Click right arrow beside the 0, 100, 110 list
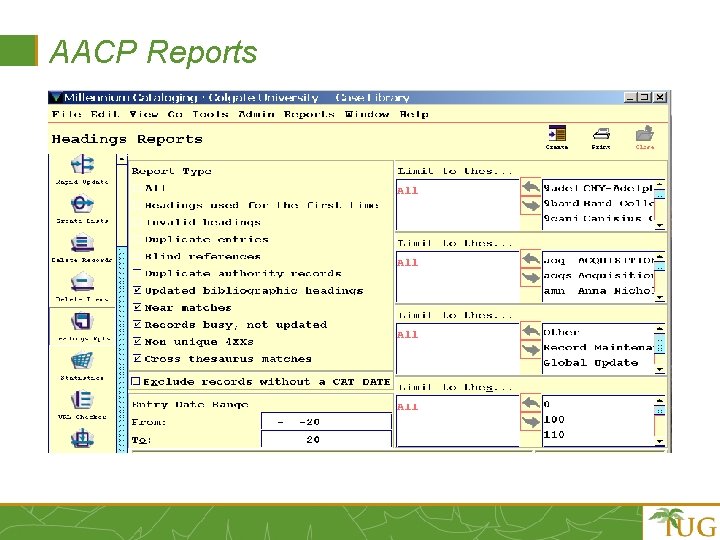Viewport: 720px width, 540px height. [x=530, y=422]
